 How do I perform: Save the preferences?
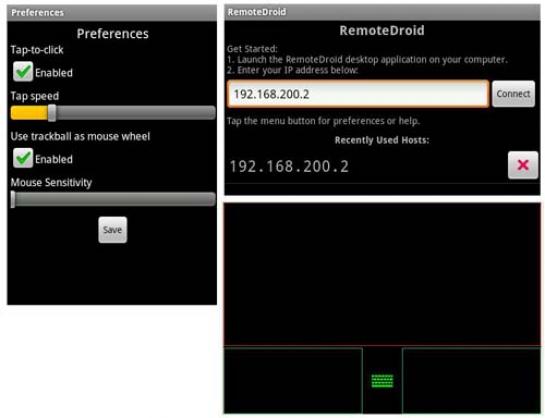(113, 230)
